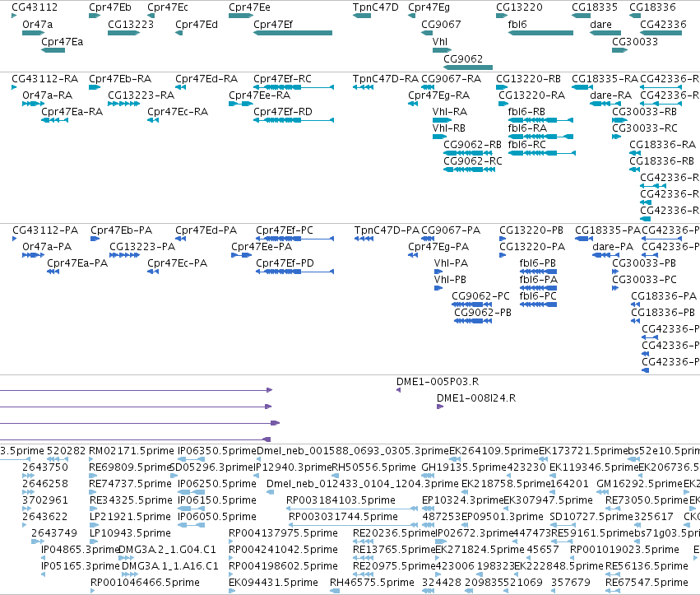Click the CG43112 gene label
Viewport: 700px width, 595px height.
click(x=35, y=7)
